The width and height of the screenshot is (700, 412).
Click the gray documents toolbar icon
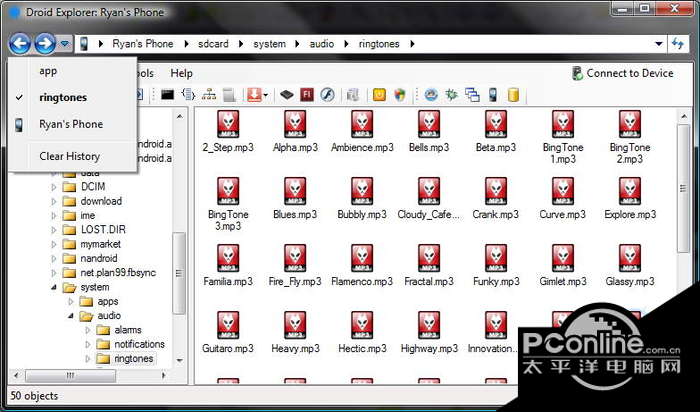(353, 95)
